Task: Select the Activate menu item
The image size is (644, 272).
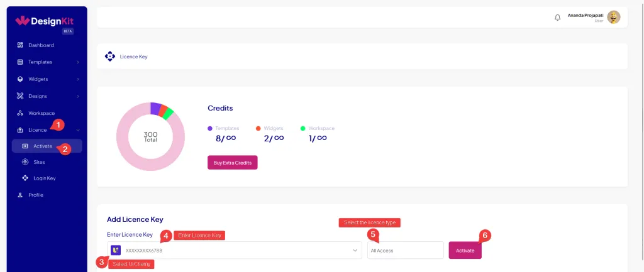Action: click(x=43, y=146)
